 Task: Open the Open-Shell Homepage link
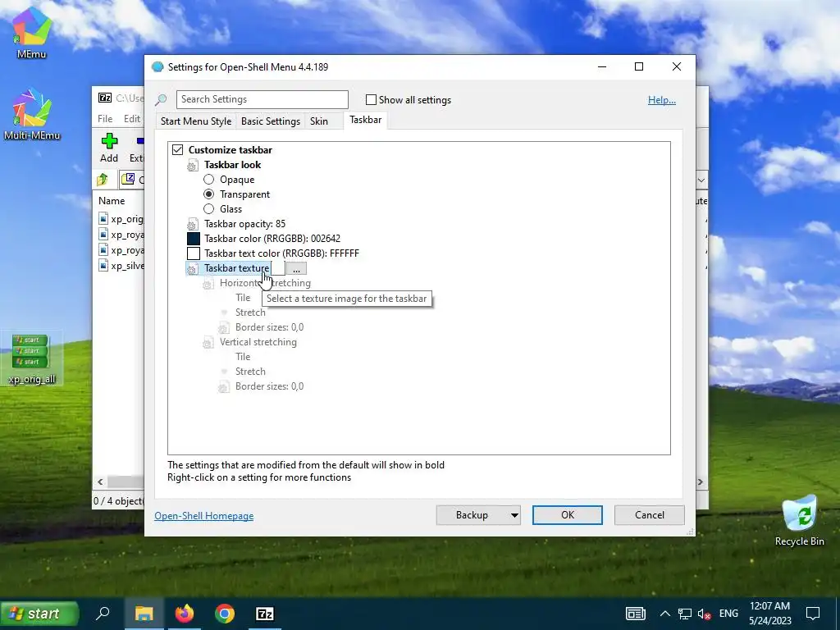pyautogui.click(x=204, y=516)
